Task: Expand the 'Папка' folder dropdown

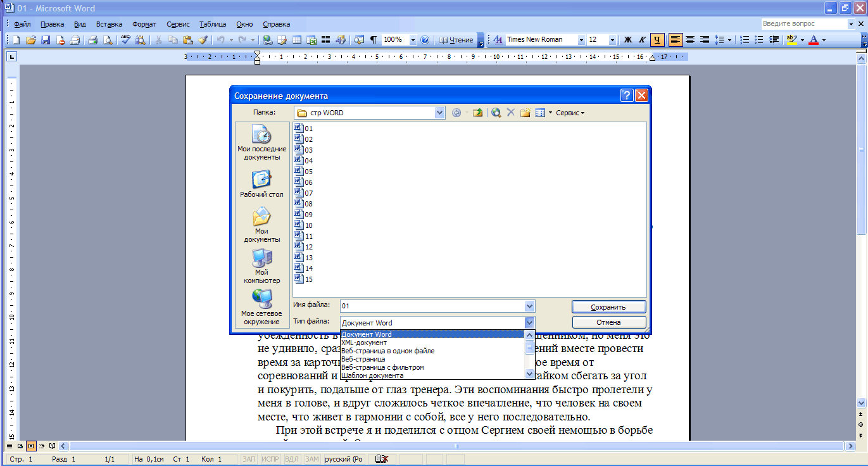Action: click(x=440, y=113)
